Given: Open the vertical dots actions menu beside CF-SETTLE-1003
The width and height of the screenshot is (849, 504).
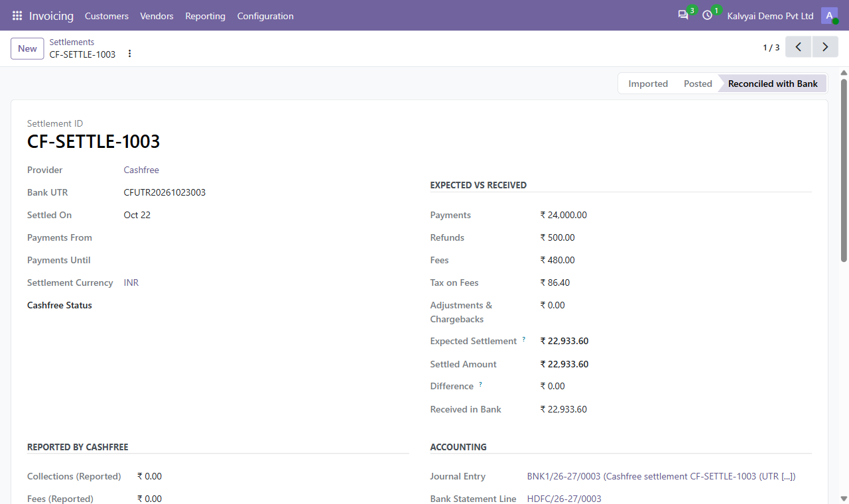Looking at the screenshot, I should pos(129,54).
